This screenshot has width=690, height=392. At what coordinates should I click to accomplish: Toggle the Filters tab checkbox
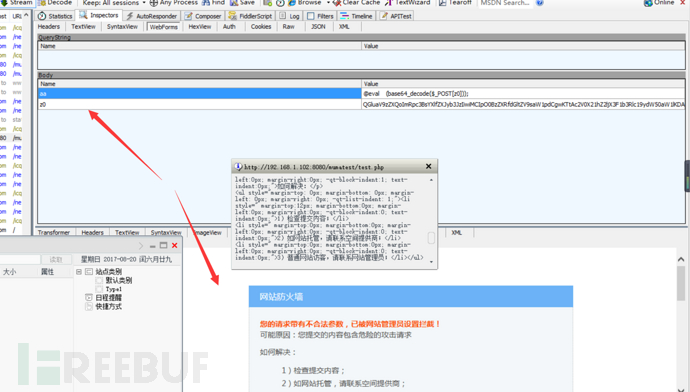311,16
